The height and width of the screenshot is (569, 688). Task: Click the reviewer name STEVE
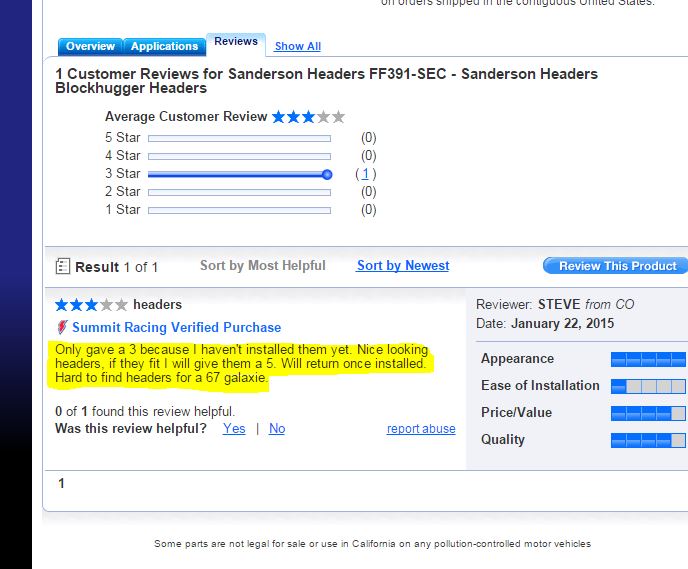click(x=559, y=304)
